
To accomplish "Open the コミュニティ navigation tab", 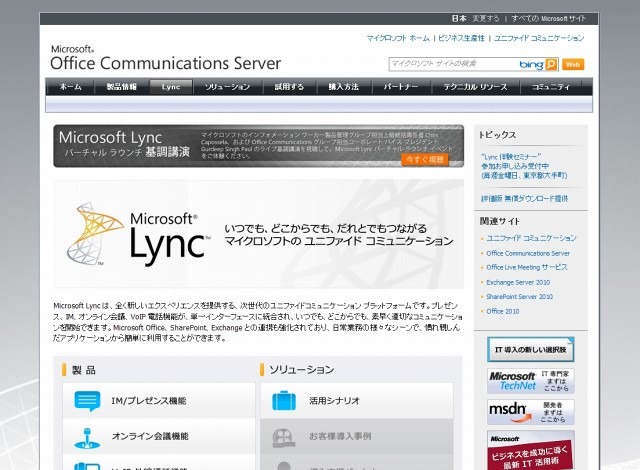I will [x=551, y=87].
